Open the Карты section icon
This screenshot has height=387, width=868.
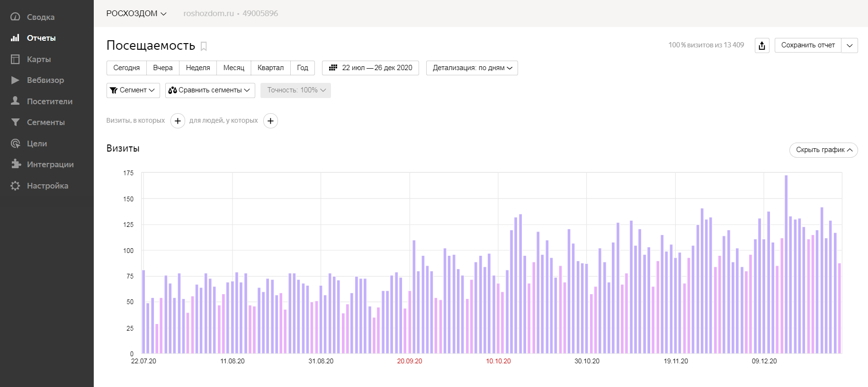coord(15,59)
